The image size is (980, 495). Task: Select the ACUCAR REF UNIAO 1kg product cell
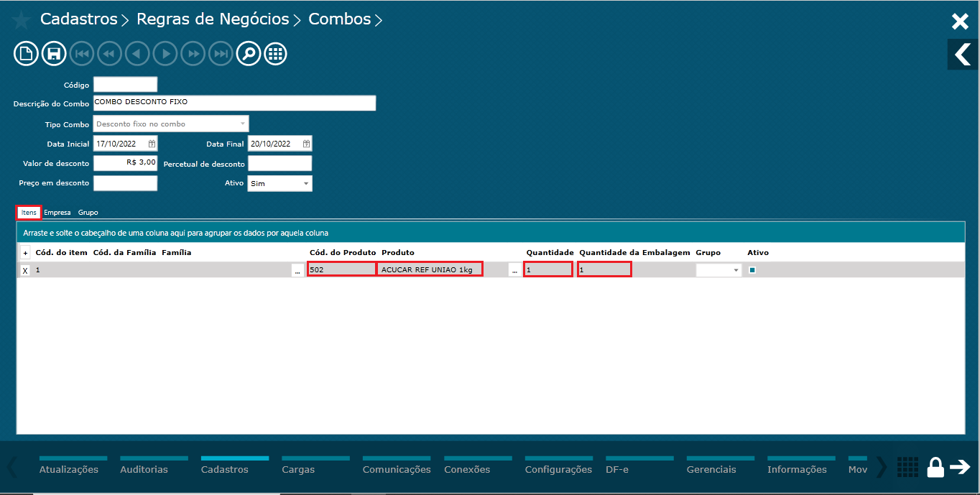pyautogui.click(x=430, y=269)
